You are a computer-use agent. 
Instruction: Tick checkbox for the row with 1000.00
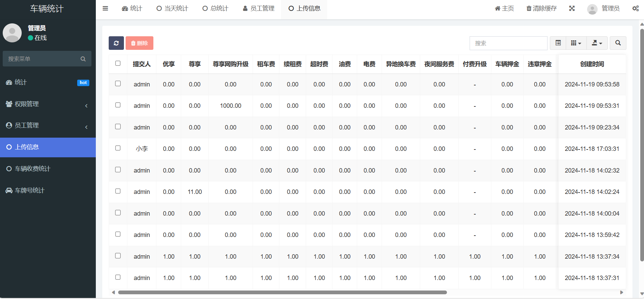[118, 105]
